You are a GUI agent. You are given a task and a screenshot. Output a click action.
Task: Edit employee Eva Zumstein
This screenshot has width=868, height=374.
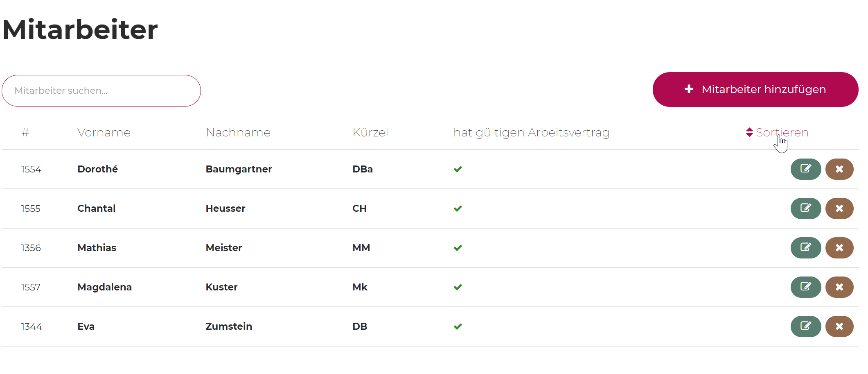click(x=805, y=326)
